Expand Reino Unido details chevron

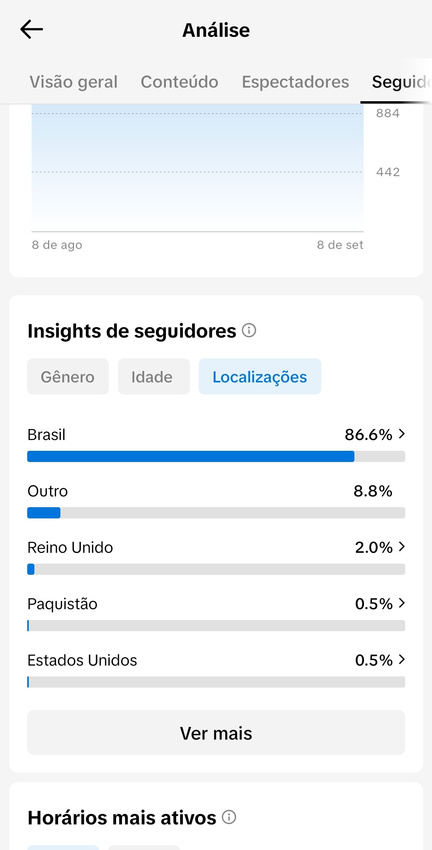click(x=402, y=547)
